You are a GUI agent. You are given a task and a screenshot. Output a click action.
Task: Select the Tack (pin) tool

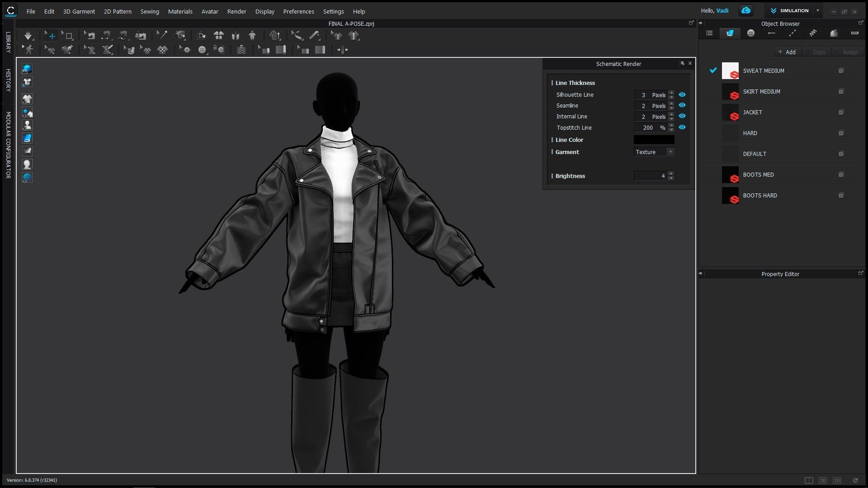click(162, 36)
